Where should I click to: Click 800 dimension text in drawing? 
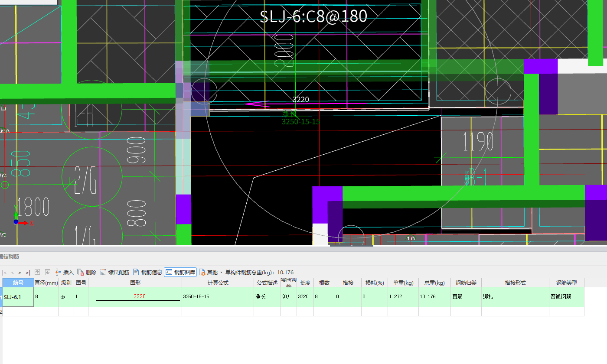tap(136, 213)
